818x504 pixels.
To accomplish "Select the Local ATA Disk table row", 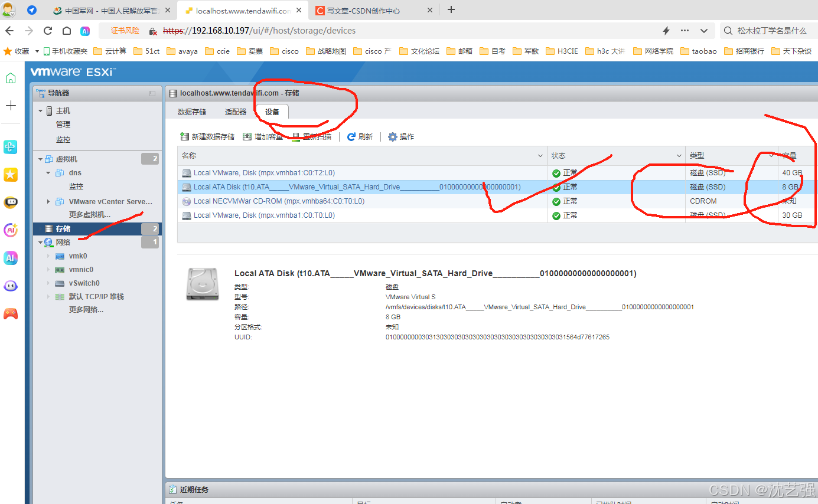I will (x=497, y=187).
